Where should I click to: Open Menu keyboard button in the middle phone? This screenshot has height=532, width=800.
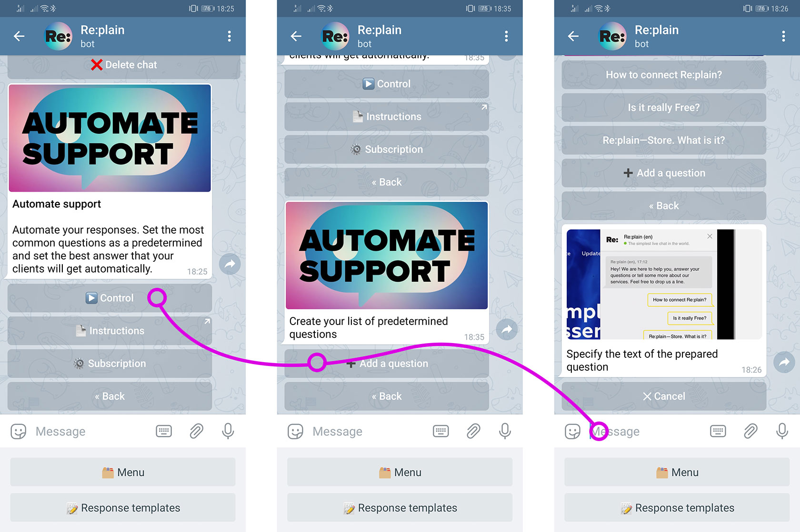(400, 472)
